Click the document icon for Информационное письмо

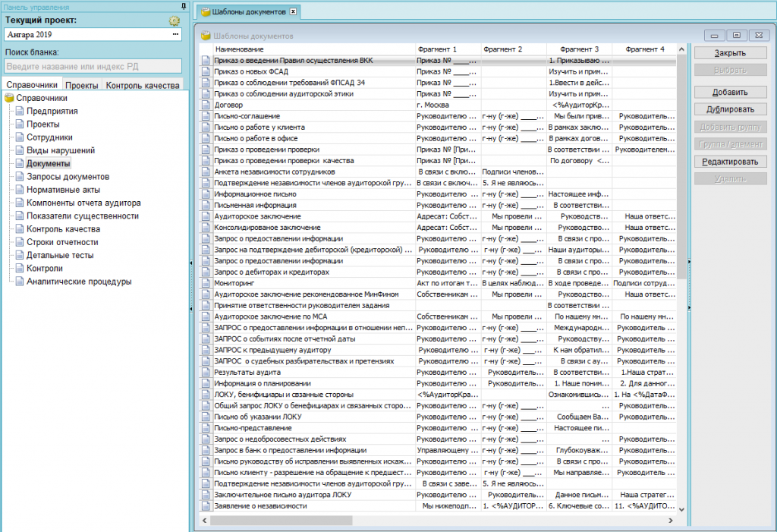(x=206, y=194)
